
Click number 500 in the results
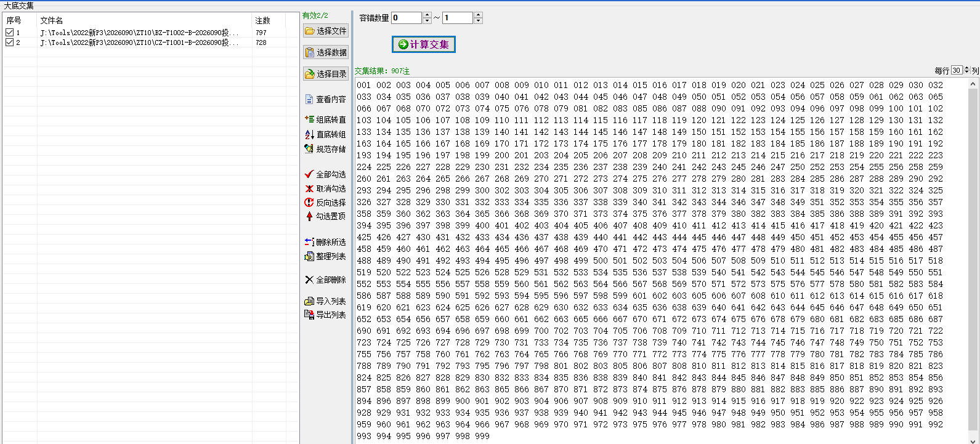coord(601,260)
